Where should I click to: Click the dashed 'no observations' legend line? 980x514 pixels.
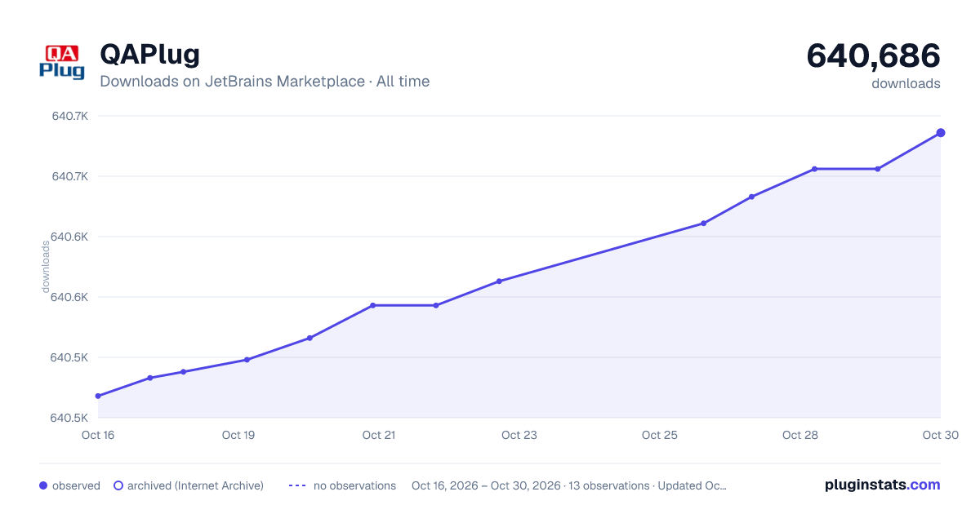[x=297, y=485]
